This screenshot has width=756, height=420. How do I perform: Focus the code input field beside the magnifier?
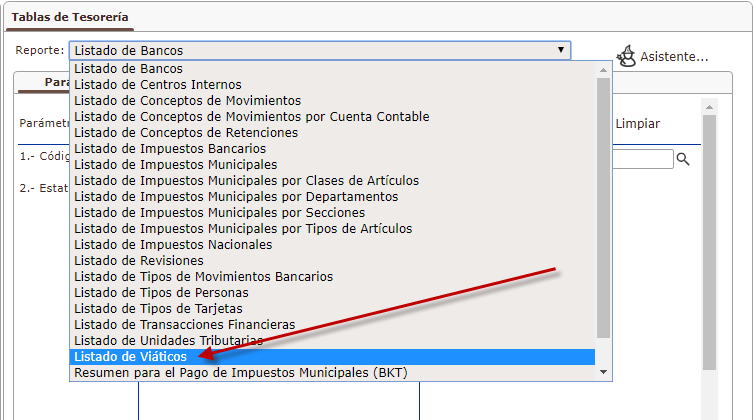coord(643,159)
